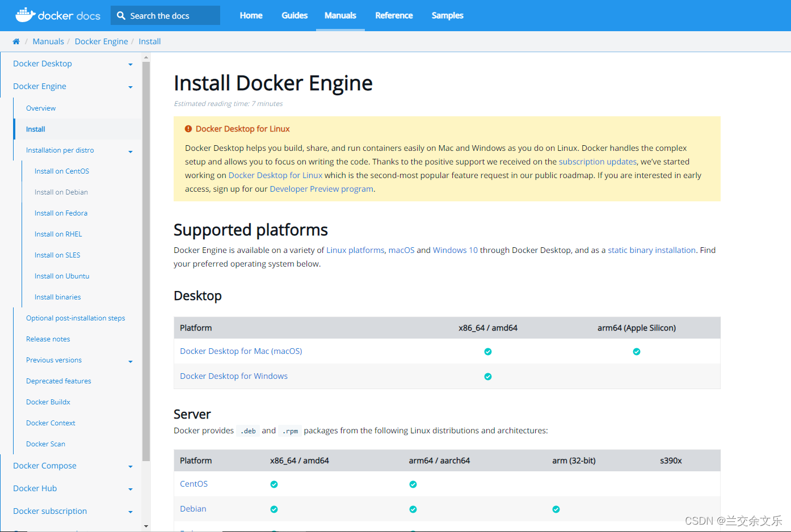Image resolution: width=791 pixels, height=532 pixels.
Task: Click Docker Desktop for Linux link in notice
Action: click(x=275, y=175)
